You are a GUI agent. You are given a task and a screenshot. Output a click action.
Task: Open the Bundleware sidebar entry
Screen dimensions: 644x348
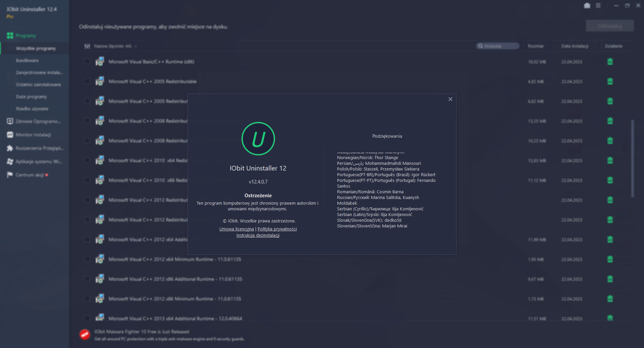[27, 61]
